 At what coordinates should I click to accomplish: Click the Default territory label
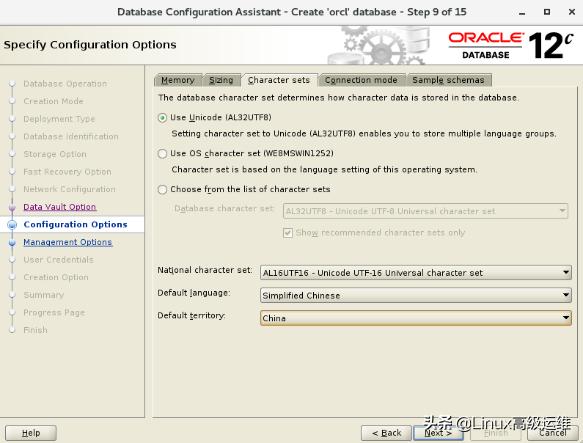(191, 316)
